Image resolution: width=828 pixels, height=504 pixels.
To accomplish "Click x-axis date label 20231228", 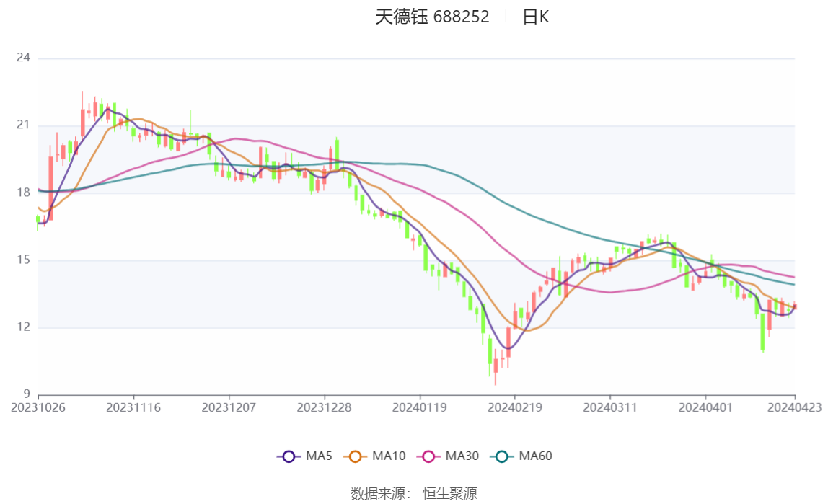I will (325, 407).
